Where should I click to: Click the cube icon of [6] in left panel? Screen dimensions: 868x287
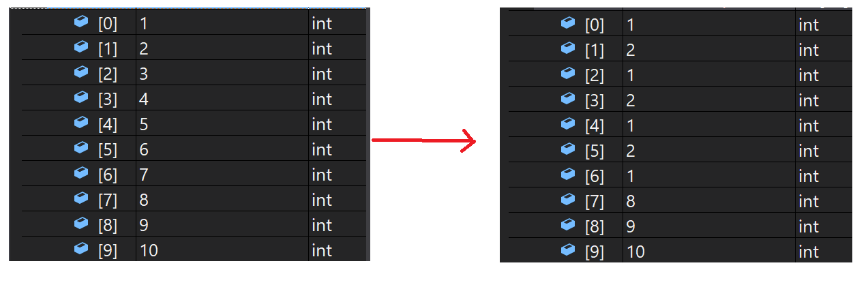click(81, 174)
